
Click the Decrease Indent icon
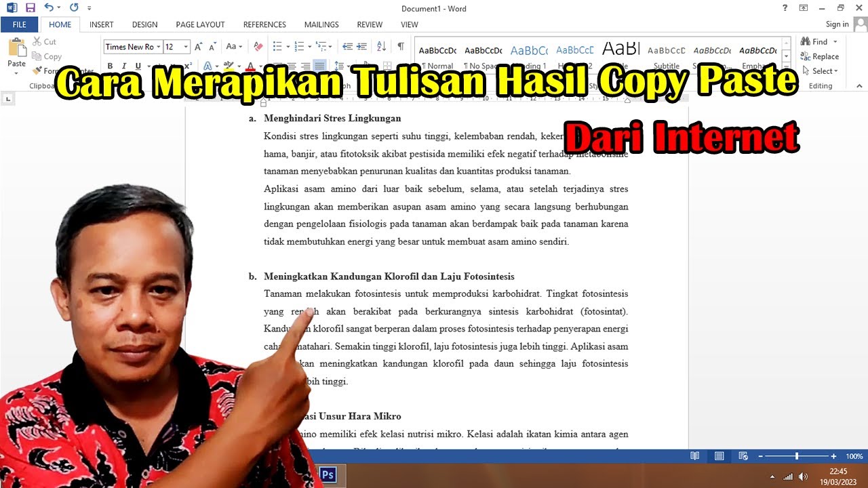tap(348, 47)
